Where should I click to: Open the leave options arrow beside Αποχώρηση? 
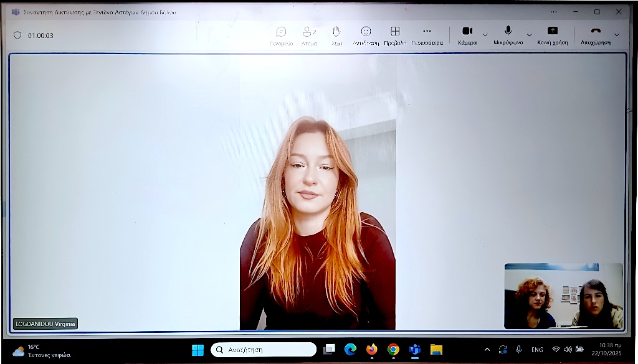(x=617, y=34)
